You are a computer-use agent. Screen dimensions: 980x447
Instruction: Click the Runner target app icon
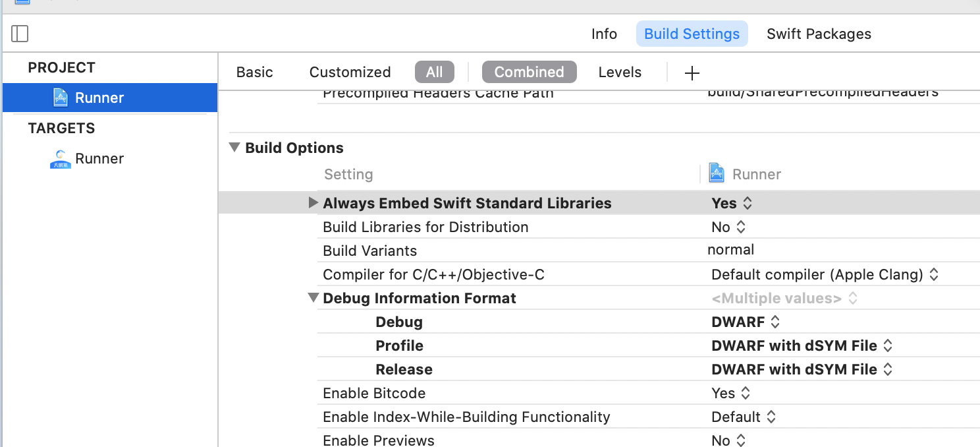click(x=61, y=159)
